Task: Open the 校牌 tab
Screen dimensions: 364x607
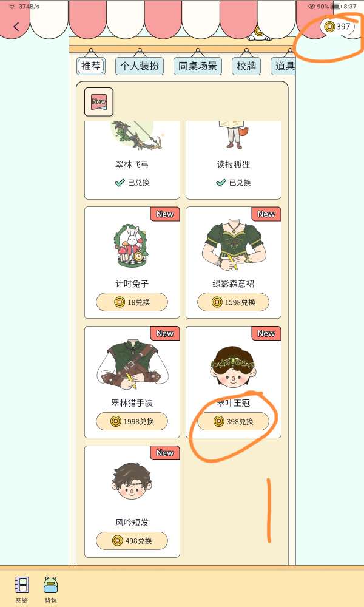Action: (246, 66)
